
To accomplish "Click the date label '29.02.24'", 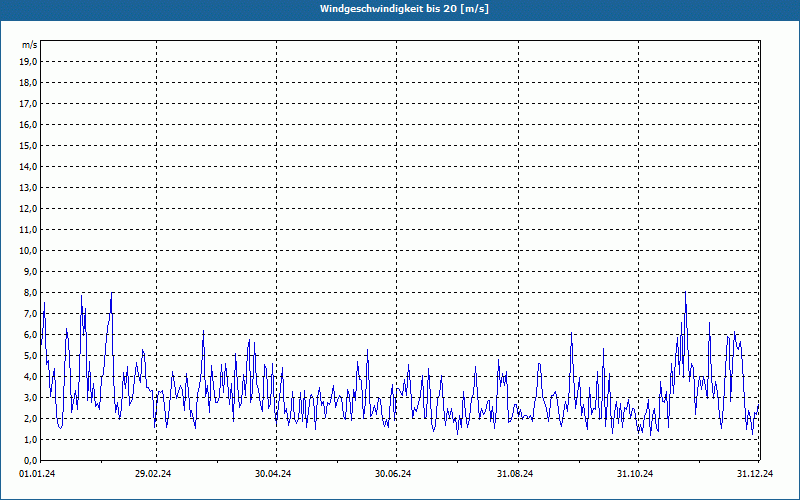I will (153, 474).
